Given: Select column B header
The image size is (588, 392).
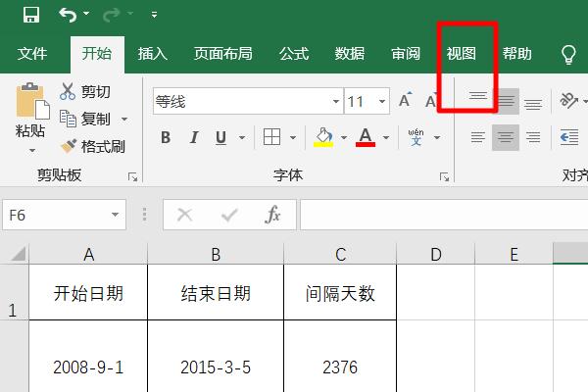Looking at the screenshot, I should pyautogui.click(x=216, y=255).
